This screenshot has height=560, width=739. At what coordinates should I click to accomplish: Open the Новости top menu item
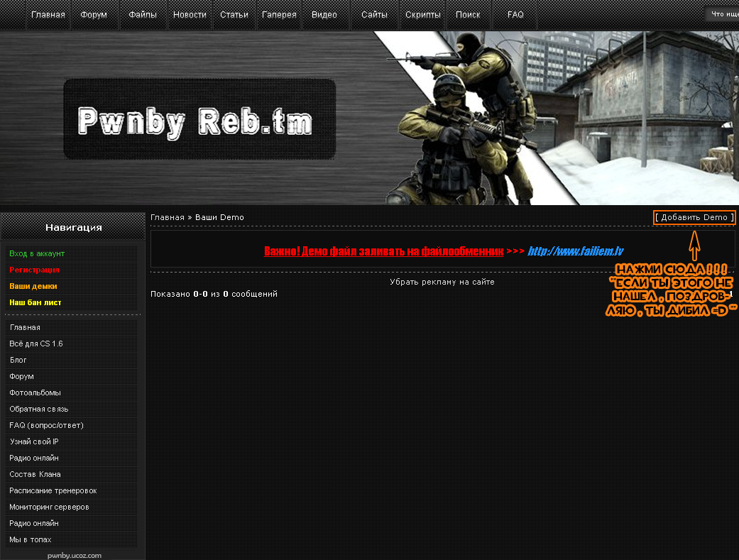(190, 15)
